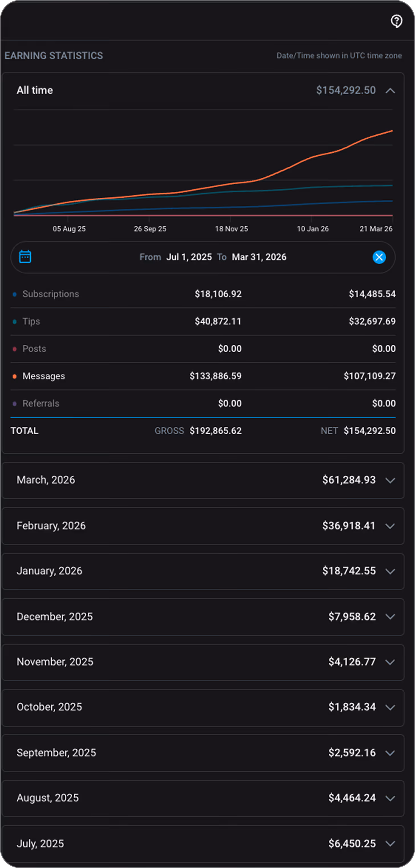Click the August, 2025 amount $4,464.24
Screen dimensions: 415x868
(x=352, y=798)
